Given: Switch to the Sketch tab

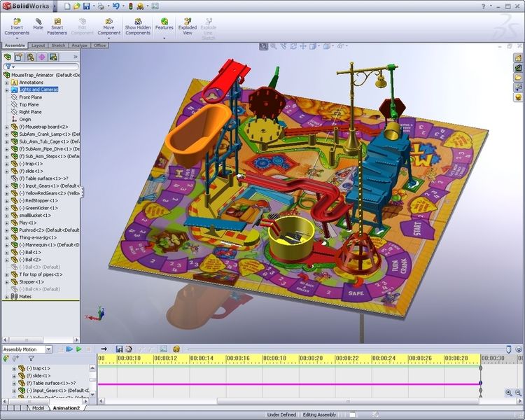Looking at the screenshot, I should [x=58, y=45].
